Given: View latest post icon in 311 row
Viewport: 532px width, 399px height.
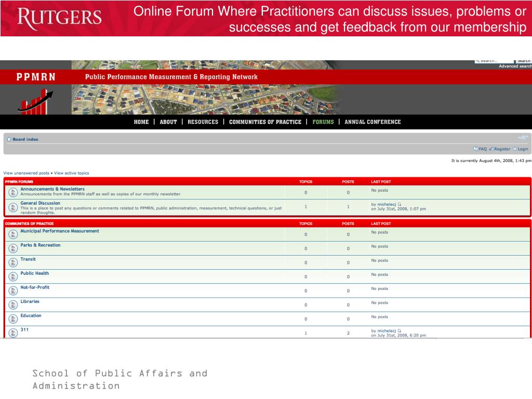Looking at the screenshot, I should (x=400, y=331).
